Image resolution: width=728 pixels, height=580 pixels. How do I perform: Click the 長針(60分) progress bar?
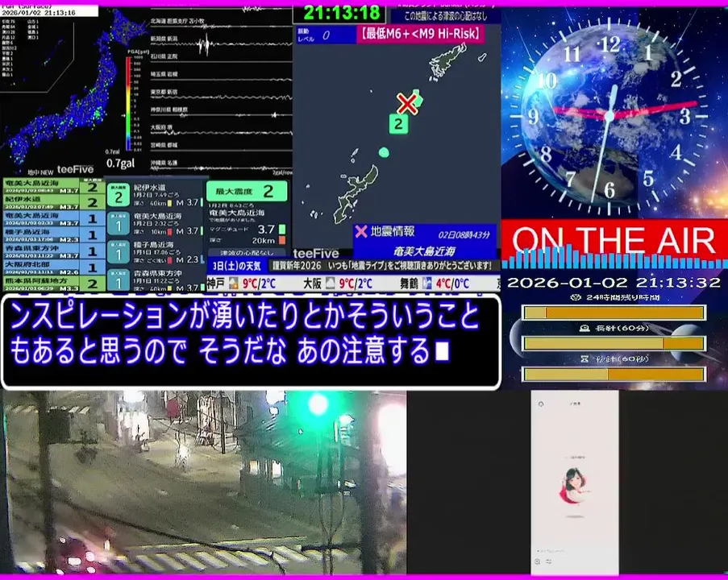[x=614, y=343]
